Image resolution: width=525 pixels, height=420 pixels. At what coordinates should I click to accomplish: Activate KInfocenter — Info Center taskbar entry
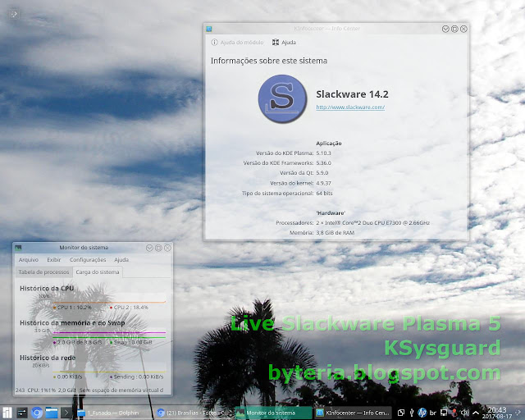pos(353,413)
